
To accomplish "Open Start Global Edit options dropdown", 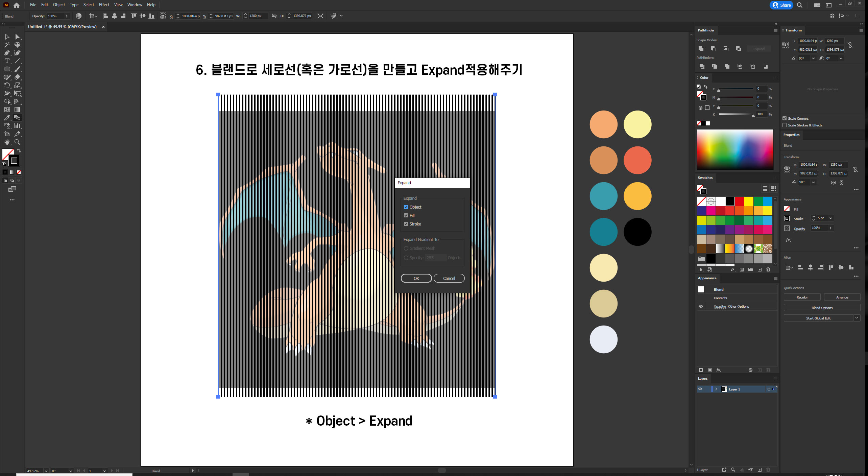I will point(857,318).
